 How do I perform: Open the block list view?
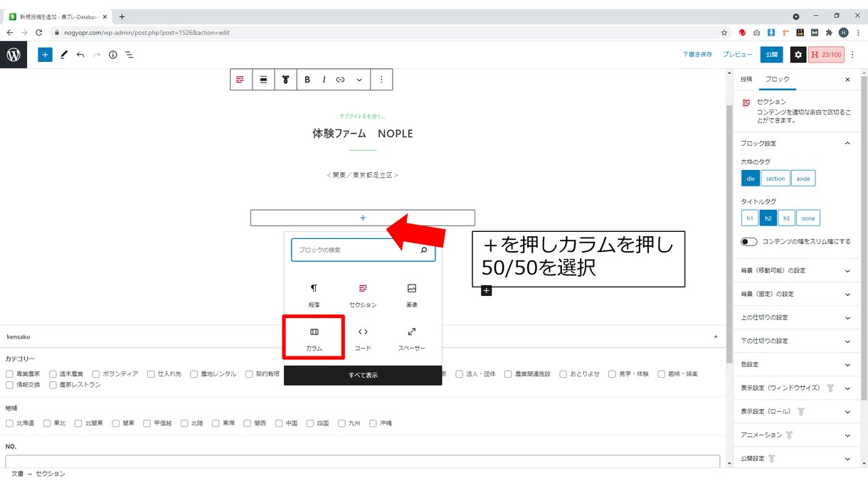[129, 55]
